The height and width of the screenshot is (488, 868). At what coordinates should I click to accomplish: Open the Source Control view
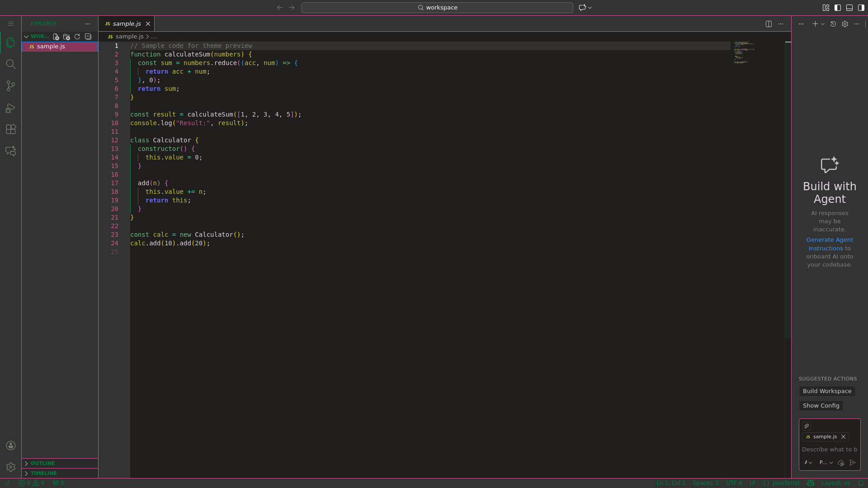pyautogui.click(x=10, y=86)
